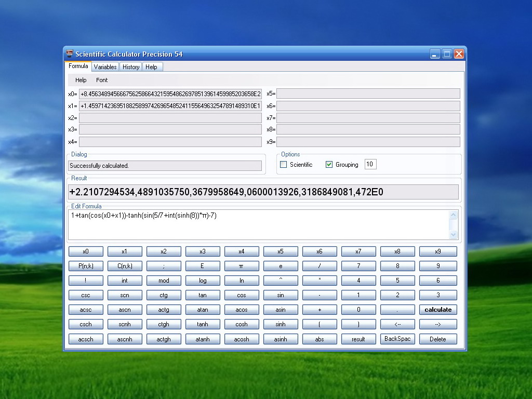
Task: Open the Font menu
Action: click(102, 80)
